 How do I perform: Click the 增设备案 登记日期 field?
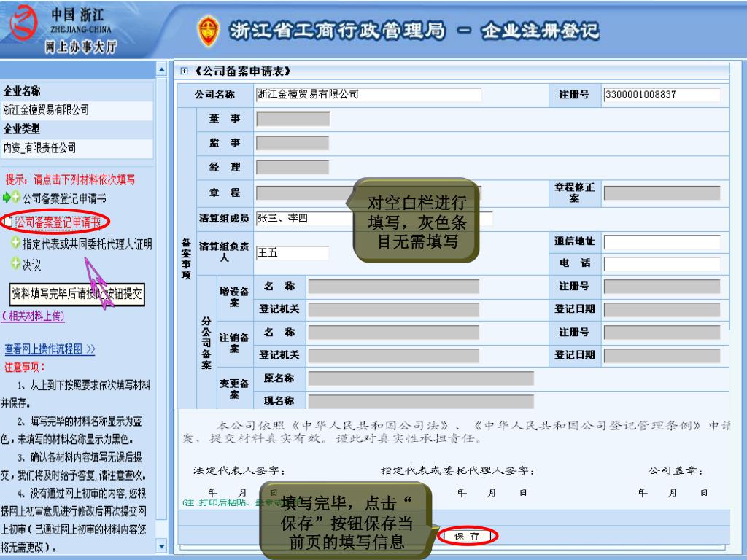pyautogui.click(x=662, y=309)
